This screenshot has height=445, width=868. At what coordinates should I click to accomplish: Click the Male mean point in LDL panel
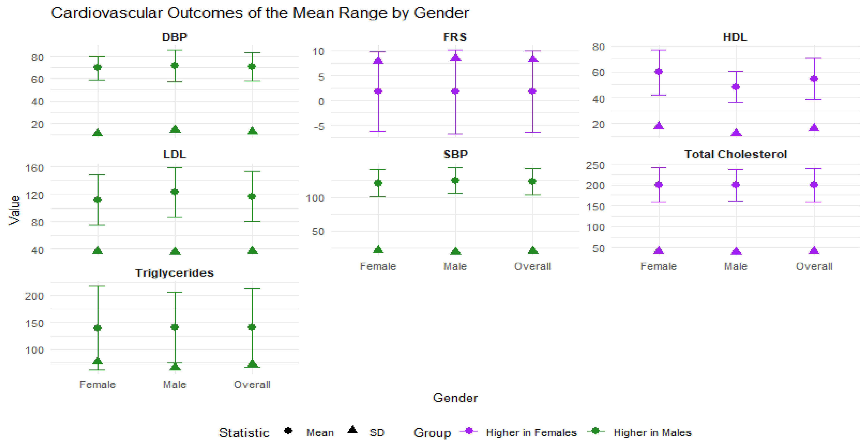tap(175, 192)
